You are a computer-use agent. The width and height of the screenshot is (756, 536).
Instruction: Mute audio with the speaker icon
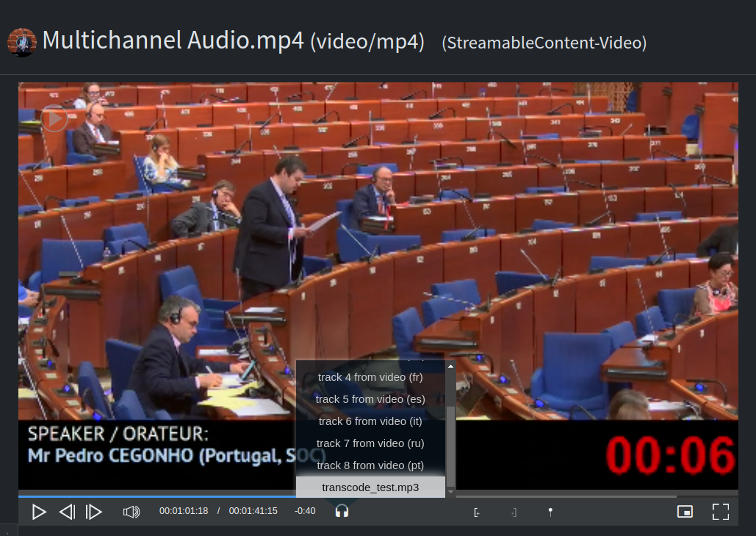(131, 512)
